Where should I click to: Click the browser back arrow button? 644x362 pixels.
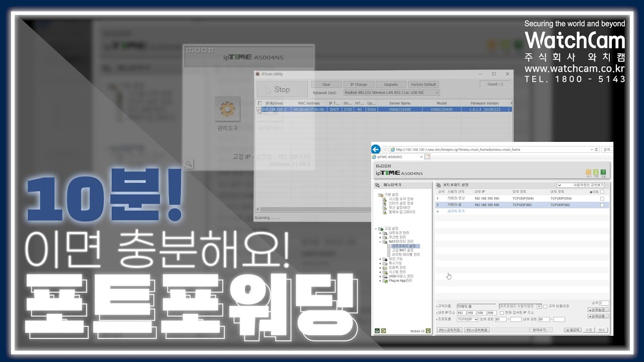375,149
